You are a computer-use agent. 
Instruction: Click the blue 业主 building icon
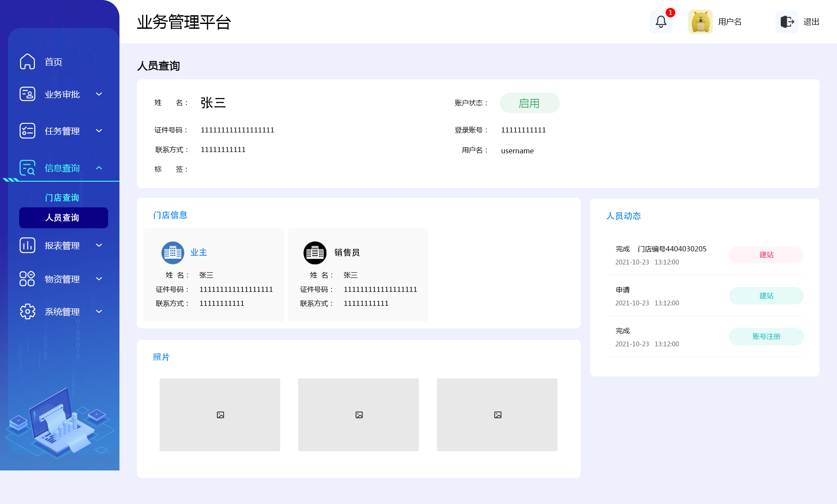click(x=173, y=253)
